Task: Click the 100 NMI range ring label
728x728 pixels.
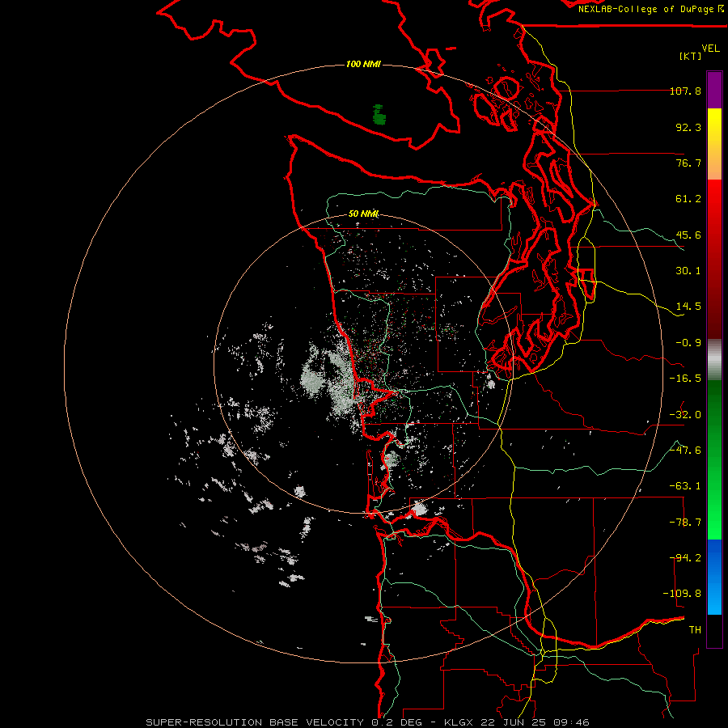Action: pos(363,64)
